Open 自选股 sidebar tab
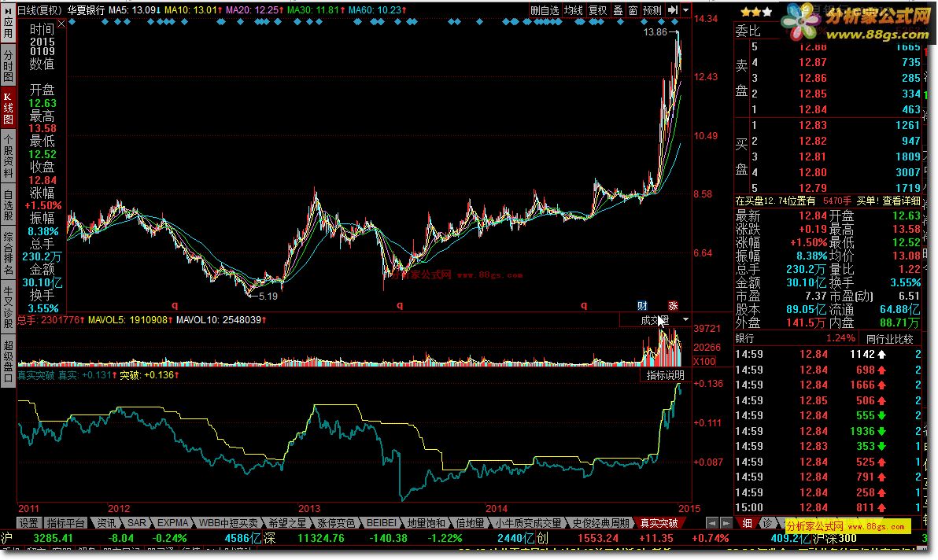938x560 pixels. 8,205
